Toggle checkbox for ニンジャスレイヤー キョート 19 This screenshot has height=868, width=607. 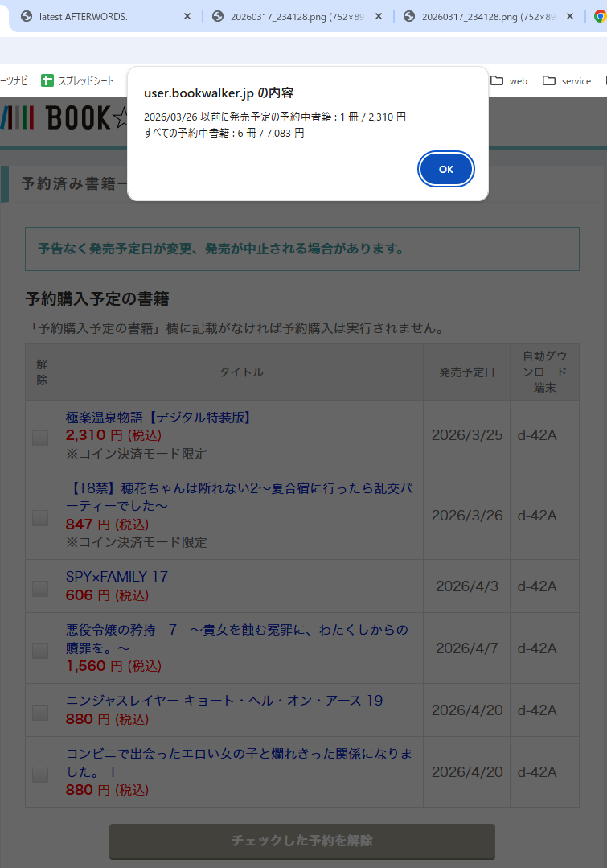tap(40, 713)
